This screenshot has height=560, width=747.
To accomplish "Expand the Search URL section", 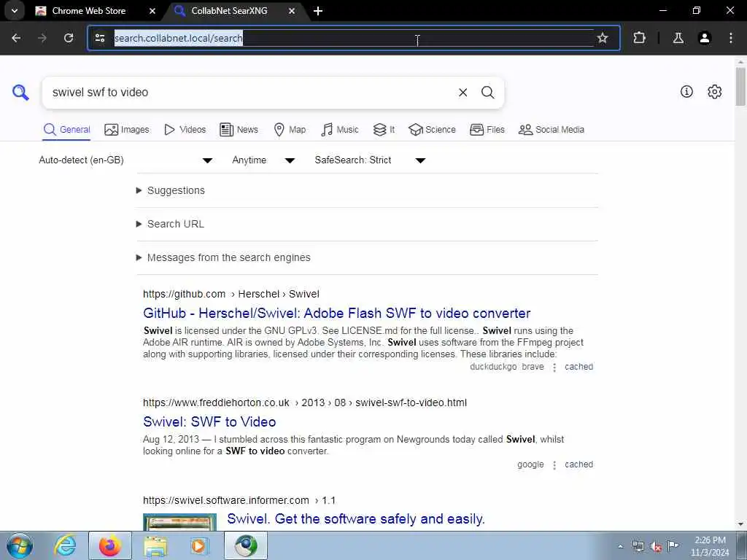I will click(170, 224).
